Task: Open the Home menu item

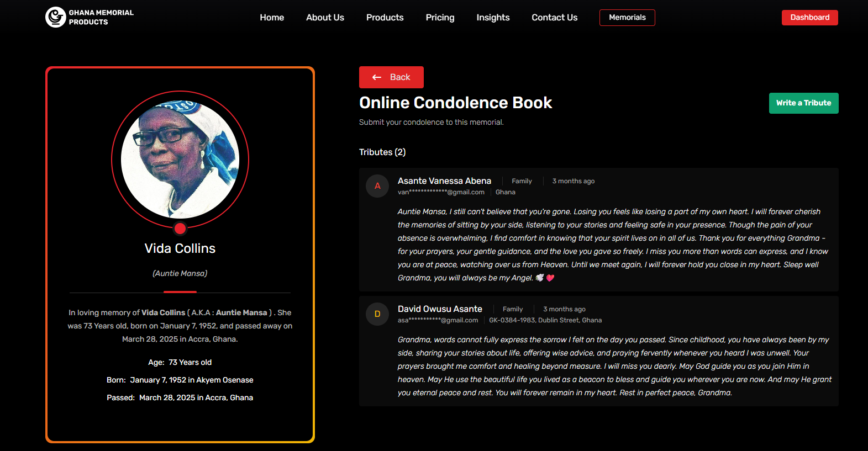Action: click(272, 18)
